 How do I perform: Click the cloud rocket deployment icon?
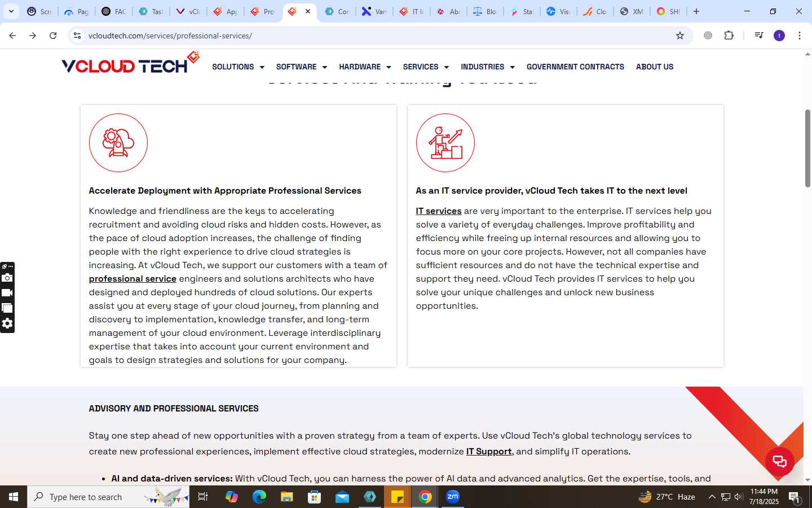pyautogui.click(x=118, y=143)
